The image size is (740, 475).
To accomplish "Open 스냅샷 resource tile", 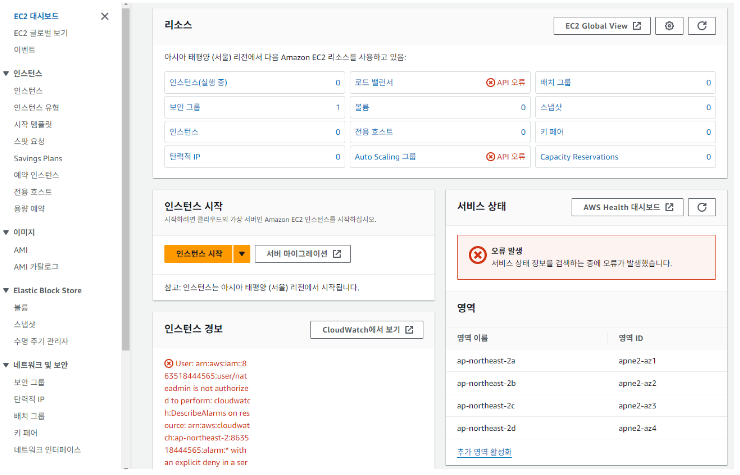I will (625, 107).
